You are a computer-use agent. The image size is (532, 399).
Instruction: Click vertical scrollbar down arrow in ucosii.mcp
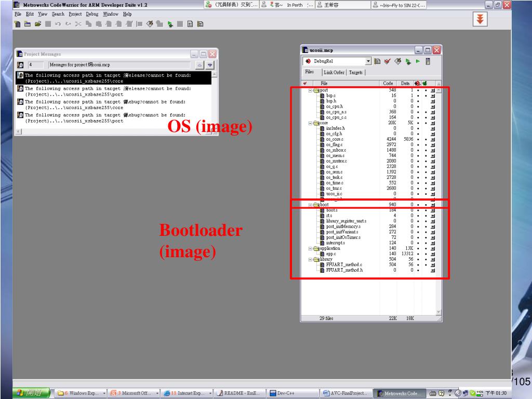click(x=438, y=312)
